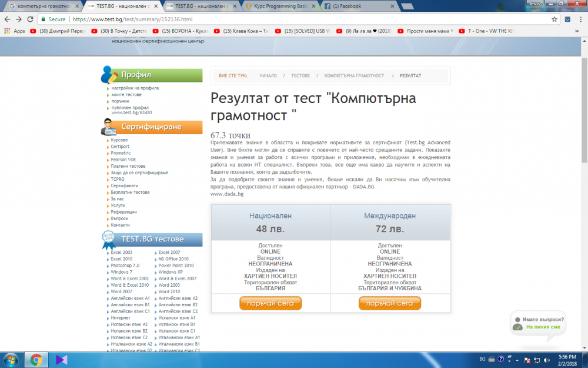Open the 'Ла ла ла (2018)' bookmark
This screenshot has height=368, width=588.
point(364,31)
